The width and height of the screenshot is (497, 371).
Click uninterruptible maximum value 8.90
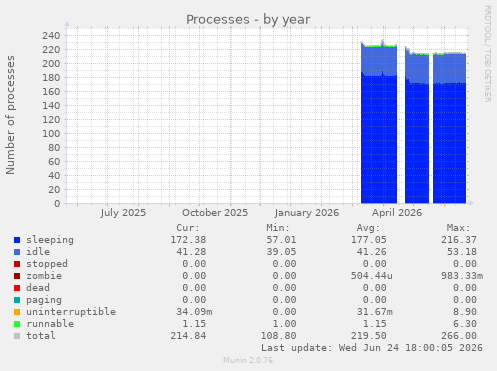click(465, 312)
